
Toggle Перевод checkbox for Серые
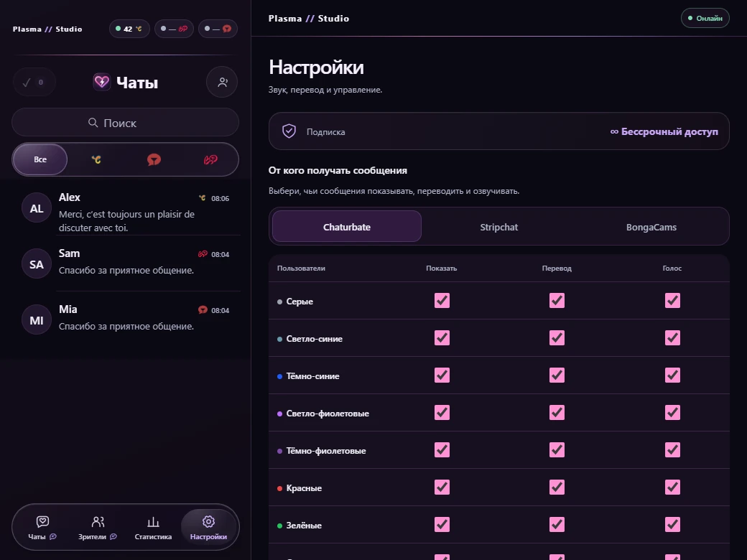(x=557, y=301)
